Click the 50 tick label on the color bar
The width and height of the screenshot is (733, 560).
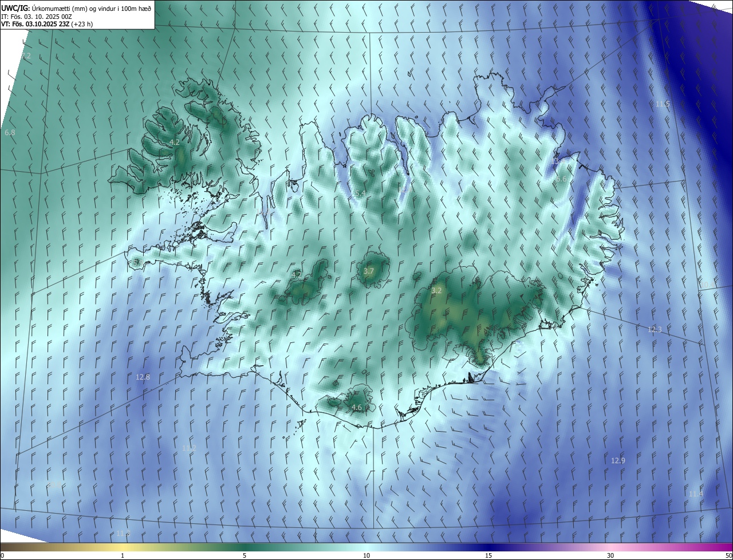(x=728, y=555)
